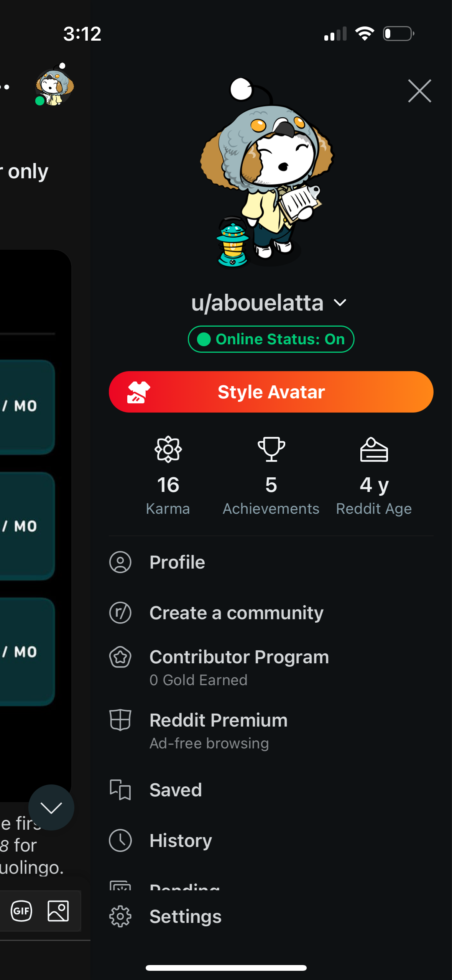Tap the Karma flower icon

point(168,449)
